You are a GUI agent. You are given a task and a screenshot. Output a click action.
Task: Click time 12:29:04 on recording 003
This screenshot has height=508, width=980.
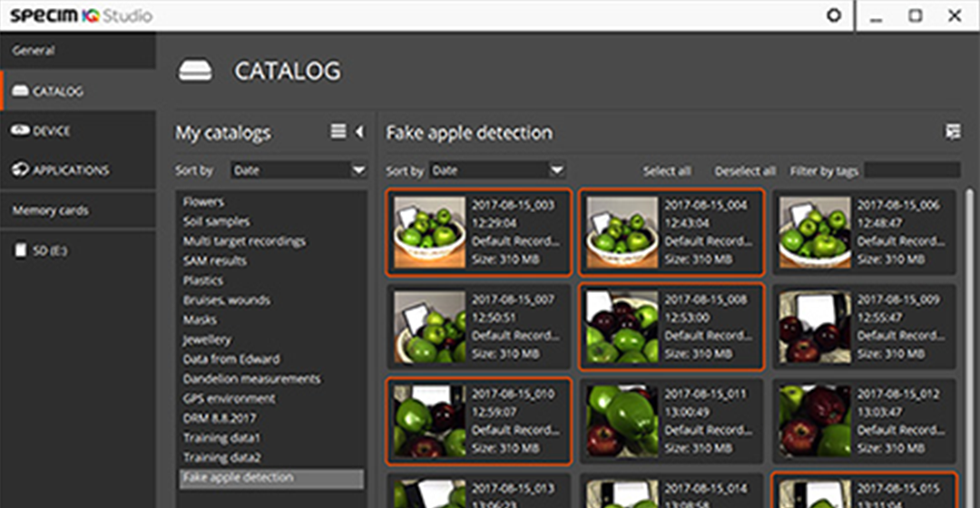pyautogui.click(x=494, y=223)
